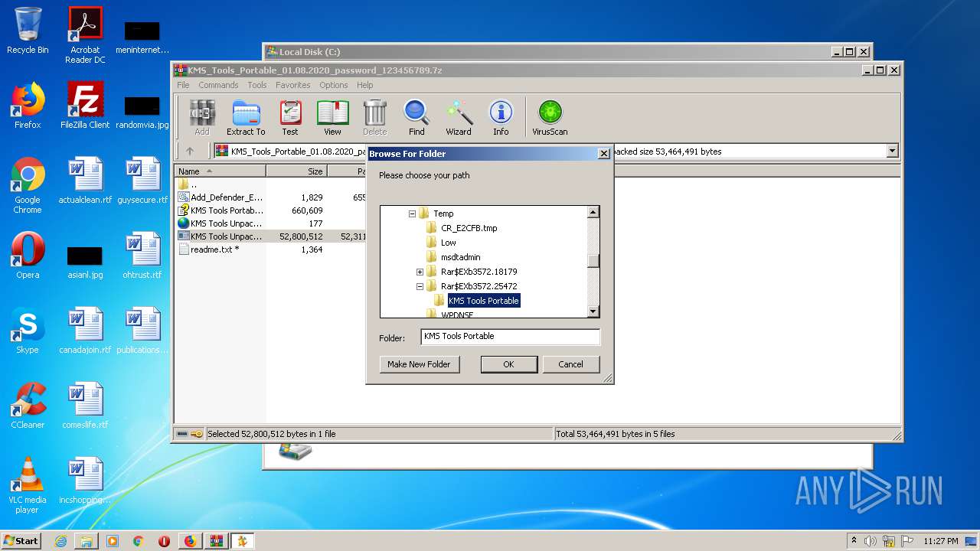Open Internet Explorer from the taskbar
The width and height of the screenshot is (980, 551).
[60, 541]
